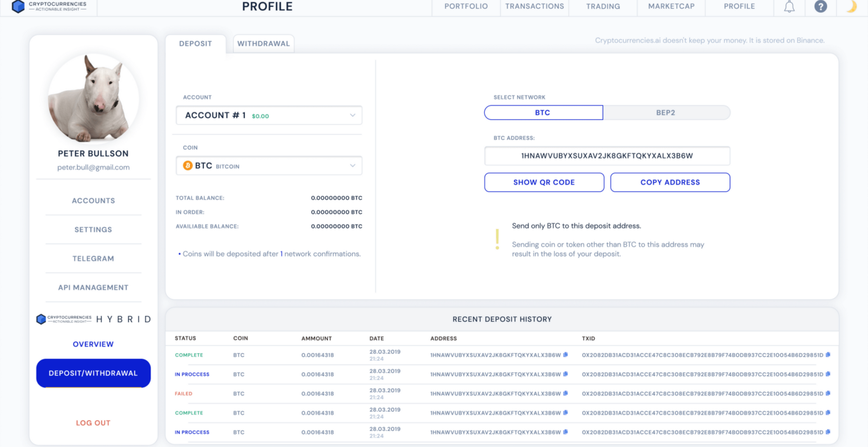This screenshot has width=868, height=447.
Task: Switch to the Withdrawal tab
Action: tap(263, 44)
